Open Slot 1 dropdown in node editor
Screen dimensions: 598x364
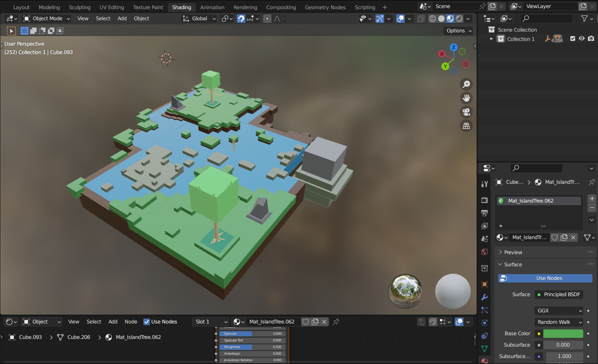211,322
